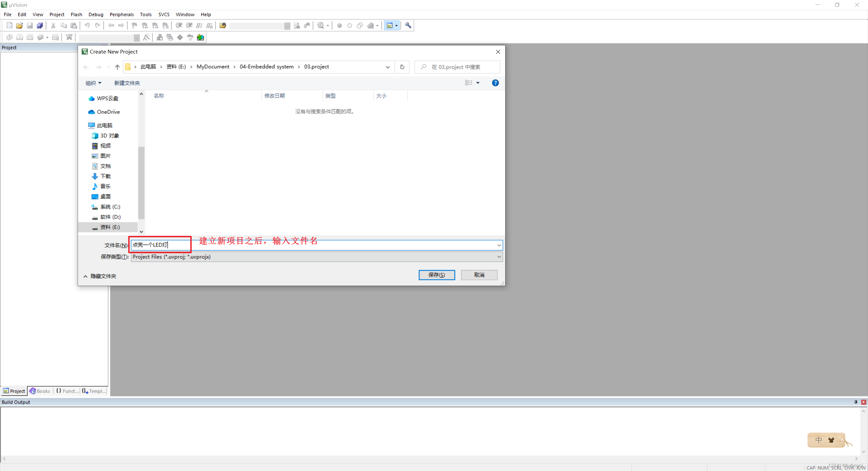Open the File menu

coord(7,15)
